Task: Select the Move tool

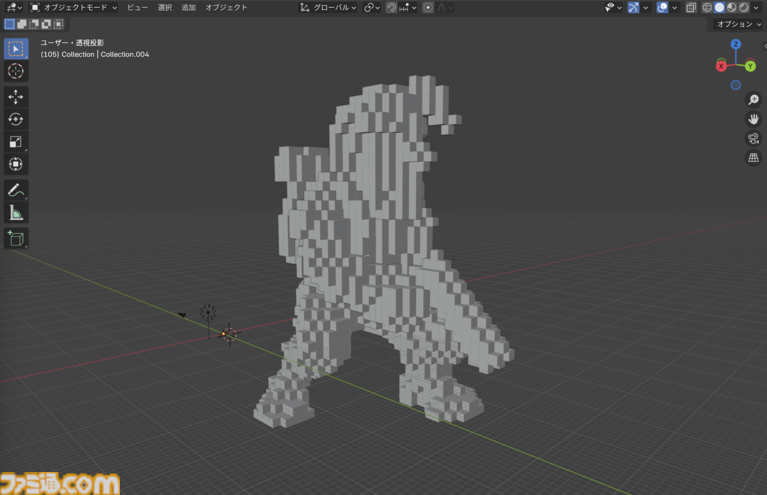Action: pos(16,97)
